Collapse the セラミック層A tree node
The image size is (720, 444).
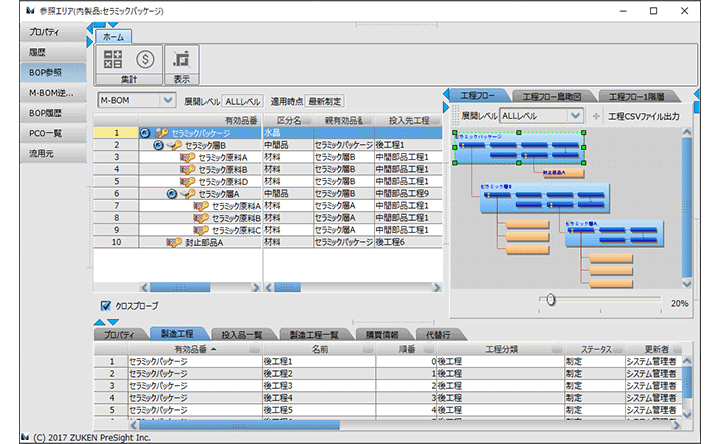point(172,193)
